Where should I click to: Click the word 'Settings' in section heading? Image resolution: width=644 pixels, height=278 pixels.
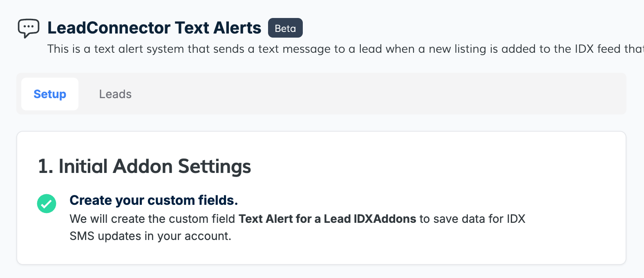(215, 166)
